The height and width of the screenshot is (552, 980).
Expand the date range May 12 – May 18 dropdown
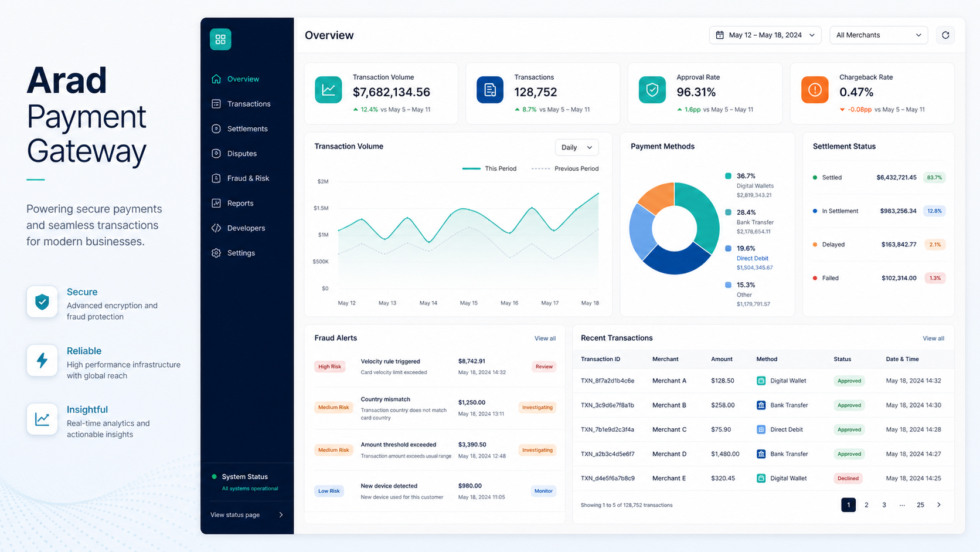[x=765, y=35]
